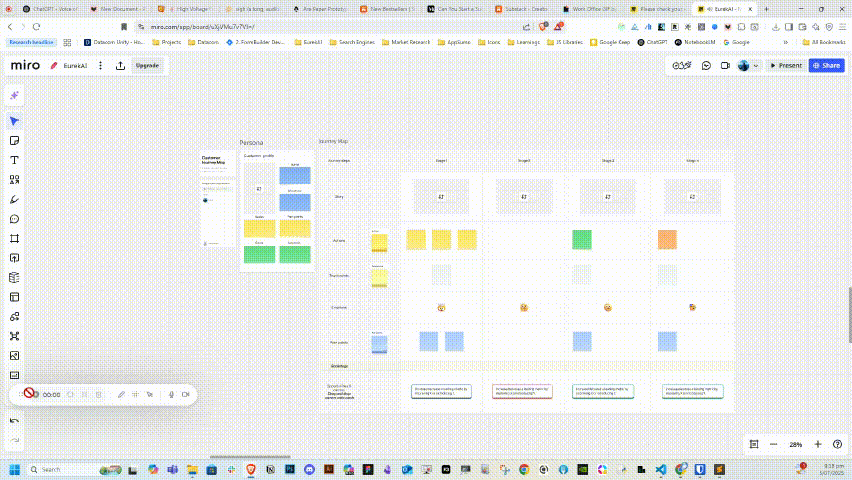Open the shapes and lines tool
The image size is (852, 480).
(15, 180)
